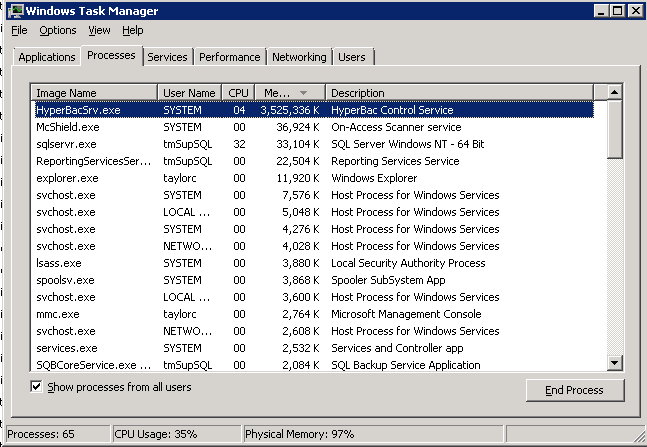
Task: Maximize the Task Manager window
Action: [618, 11]
